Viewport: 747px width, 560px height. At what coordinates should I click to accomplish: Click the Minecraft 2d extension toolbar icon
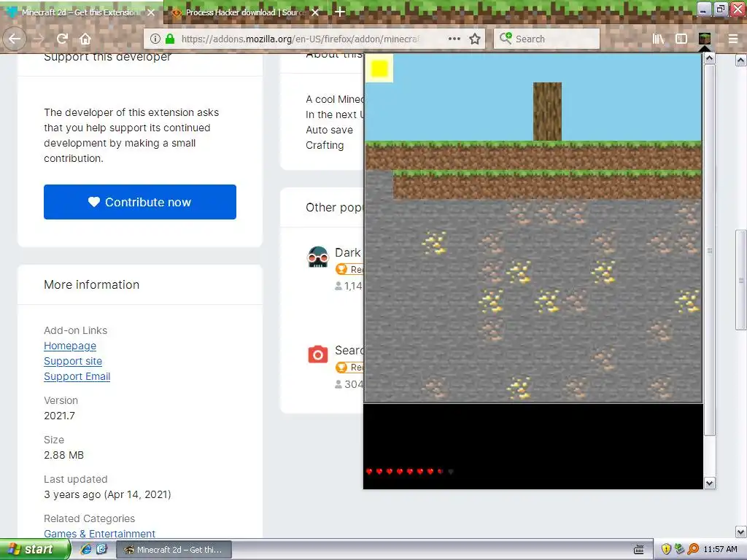pyautogui.click(x=705, y=39)
